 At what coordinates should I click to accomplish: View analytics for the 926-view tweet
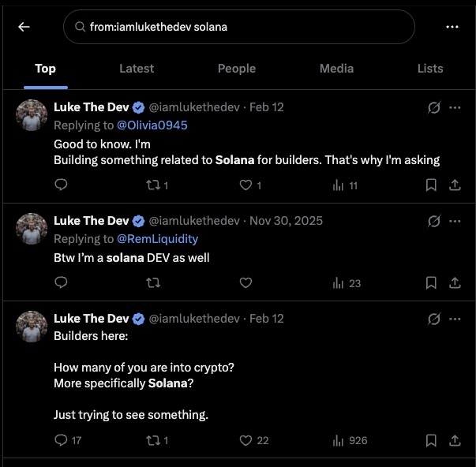[x=339, y=440]
